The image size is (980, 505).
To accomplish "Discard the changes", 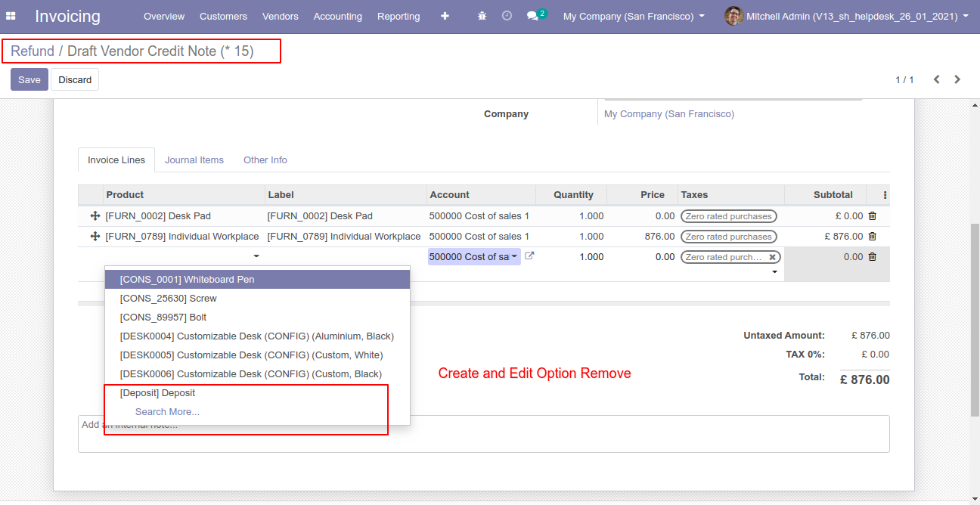I will click(x=75, y=79).
